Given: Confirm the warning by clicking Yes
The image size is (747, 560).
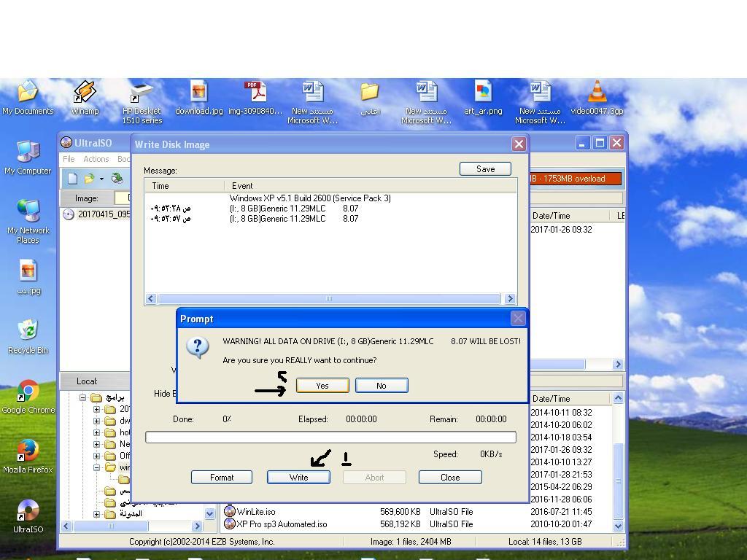Looking at the screenshot, I should coord(322,385).
